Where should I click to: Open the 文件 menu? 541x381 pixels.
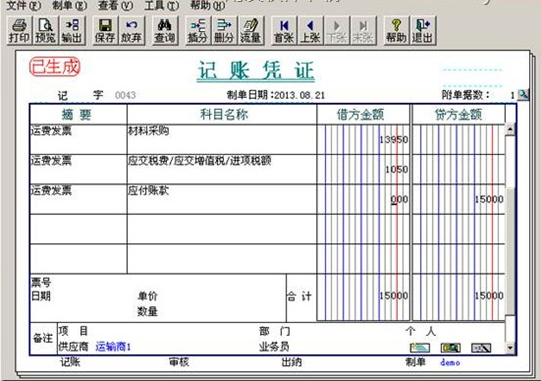point(23,5)
